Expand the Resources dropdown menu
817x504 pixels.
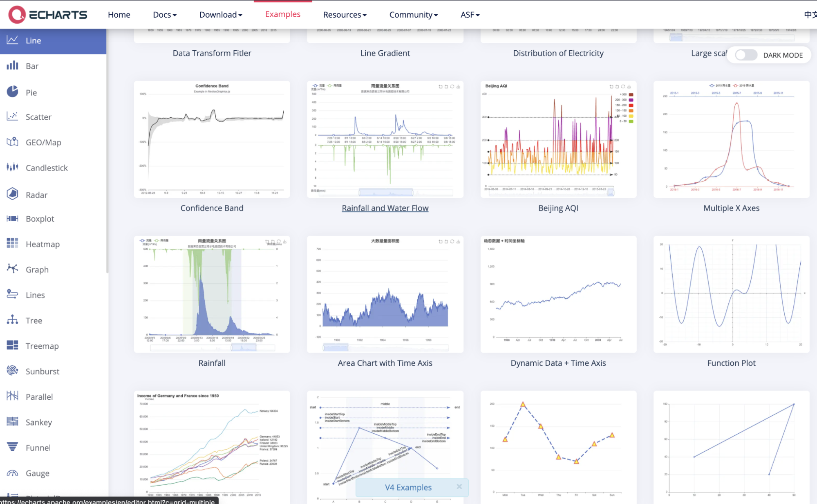tap(345, 15)
